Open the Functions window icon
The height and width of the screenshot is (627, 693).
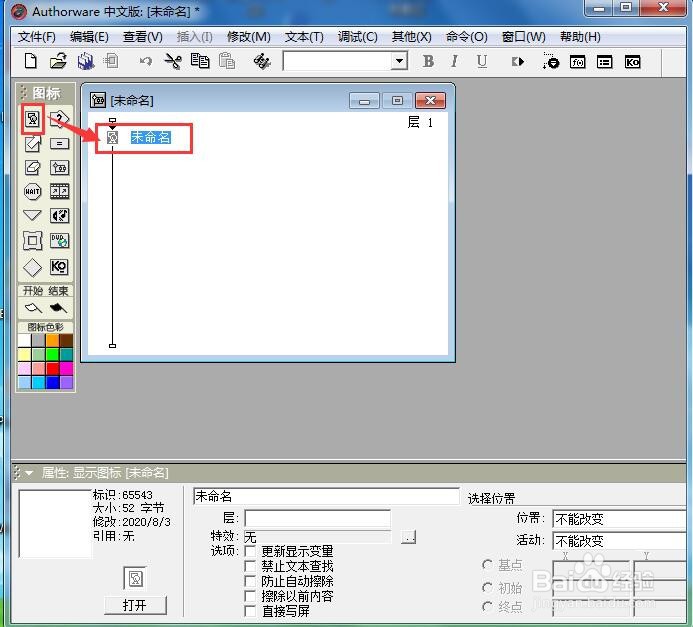tap(578, 62)
